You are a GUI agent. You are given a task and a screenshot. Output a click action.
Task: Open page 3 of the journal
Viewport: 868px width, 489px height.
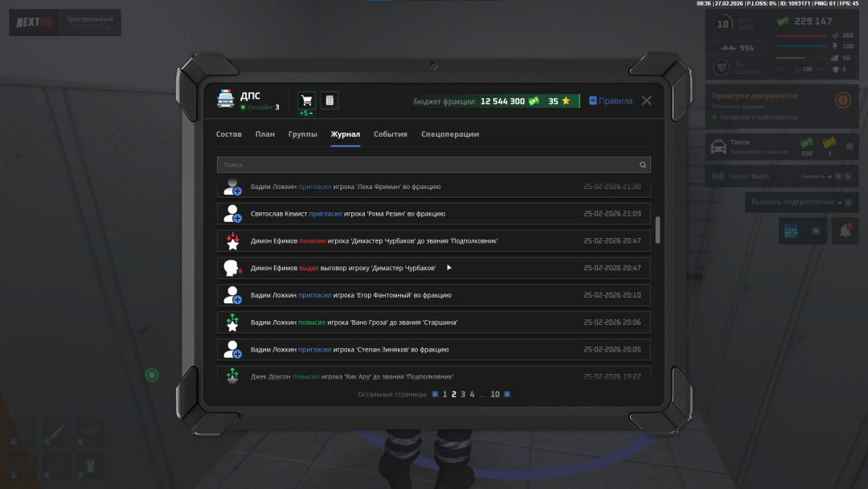pos(463,394)
